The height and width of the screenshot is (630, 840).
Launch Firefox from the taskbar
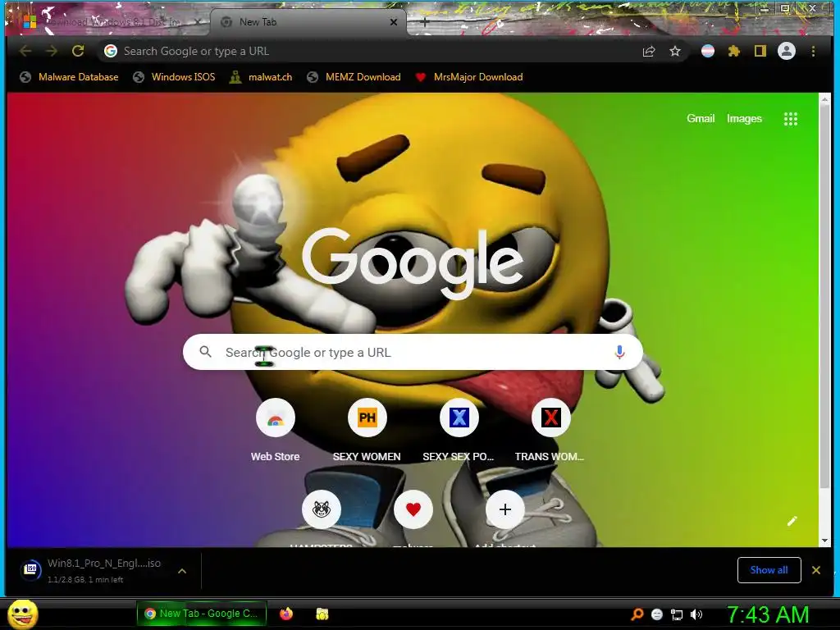click(286, 614)
